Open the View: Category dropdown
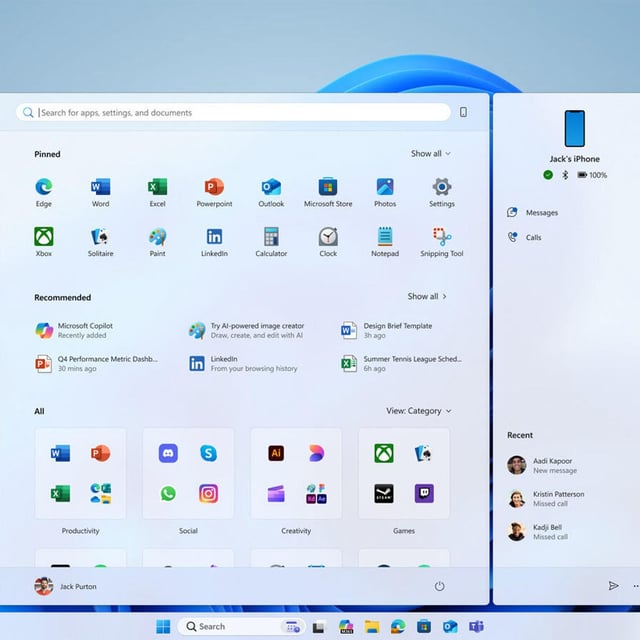The image size is (640, 640). [x=419, y=411]
